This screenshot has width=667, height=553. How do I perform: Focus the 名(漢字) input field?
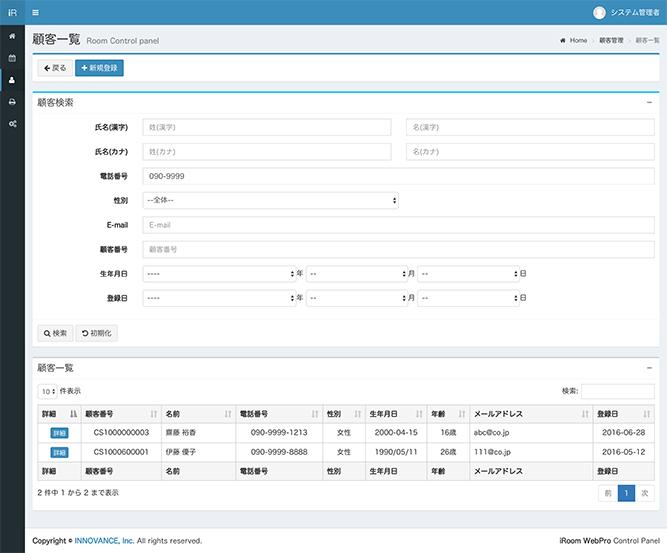530,127
